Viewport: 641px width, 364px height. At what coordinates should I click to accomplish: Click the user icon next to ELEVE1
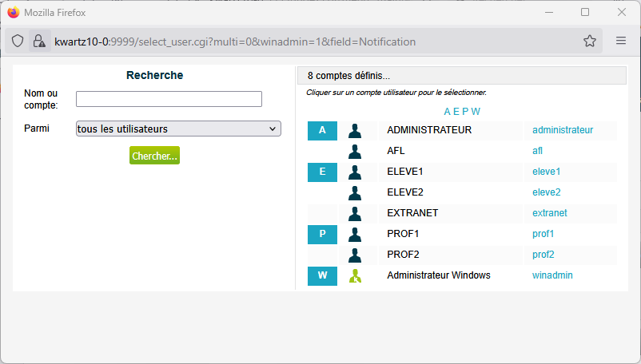coord(355,172)
